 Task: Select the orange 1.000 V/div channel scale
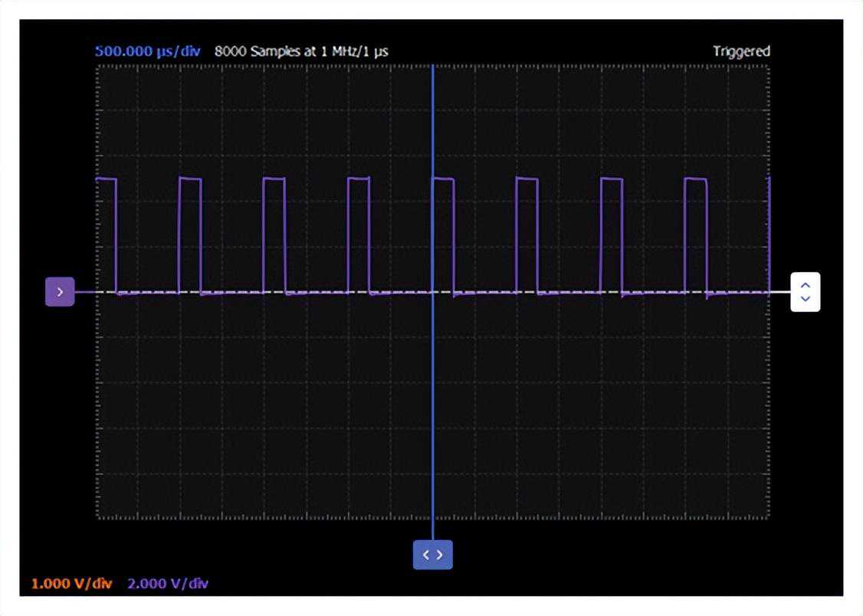[71, 584]
